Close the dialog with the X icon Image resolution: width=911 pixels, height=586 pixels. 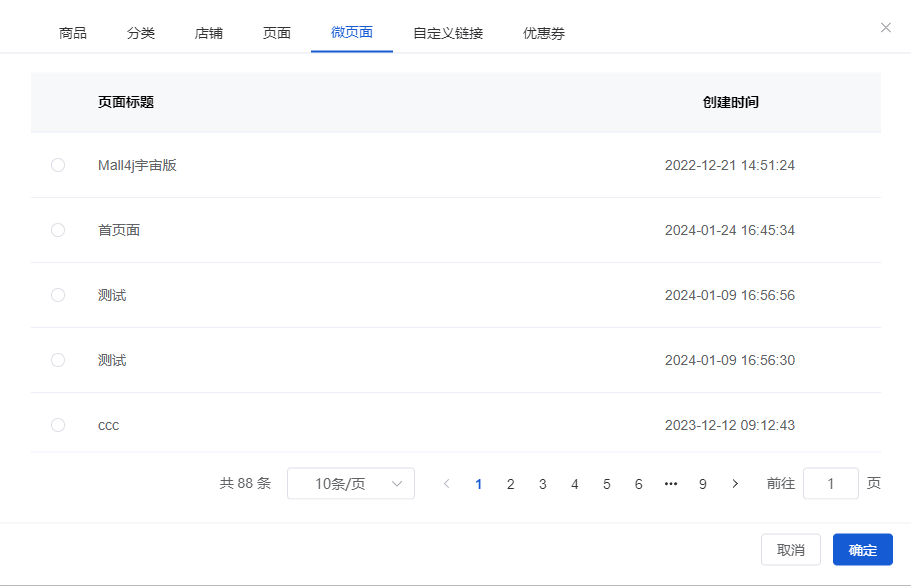[x=885, y=27]
